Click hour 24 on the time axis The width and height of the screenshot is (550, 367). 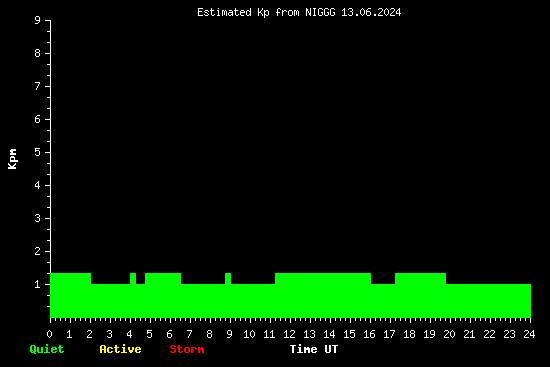[x=529, y=334]
